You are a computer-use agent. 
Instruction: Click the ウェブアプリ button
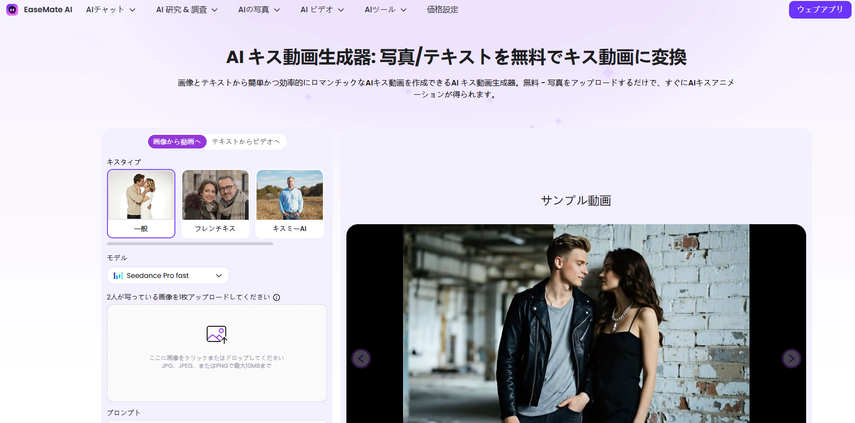(x=820, y=10)
